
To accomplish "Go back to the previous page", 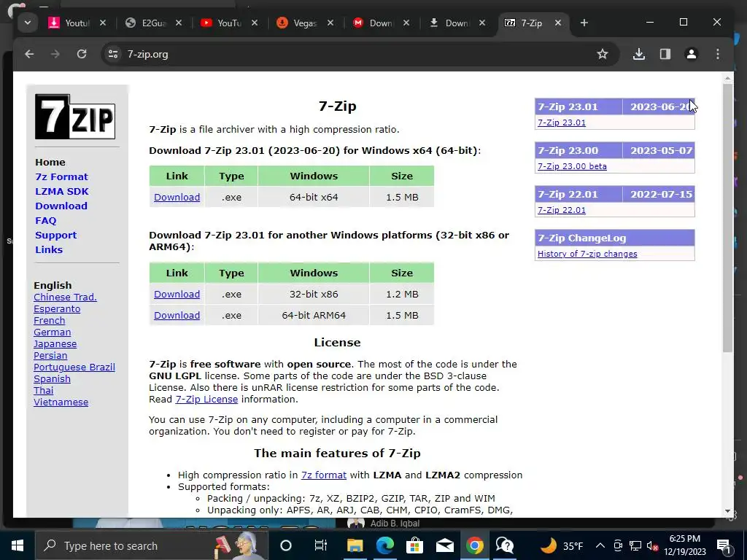I will point(29,54).
